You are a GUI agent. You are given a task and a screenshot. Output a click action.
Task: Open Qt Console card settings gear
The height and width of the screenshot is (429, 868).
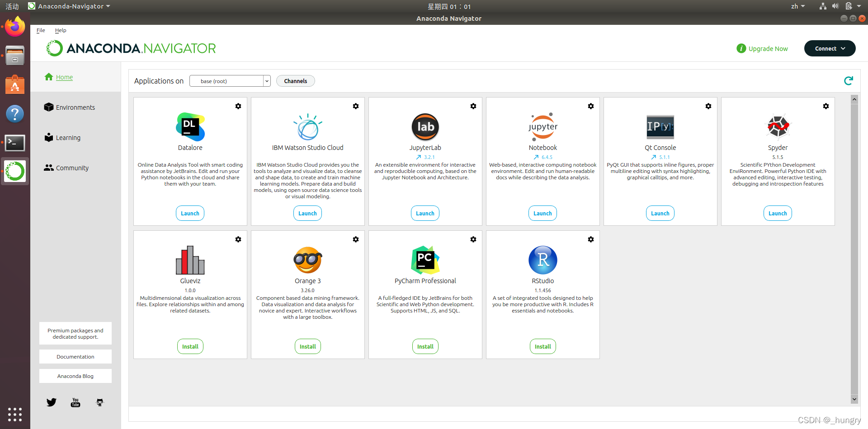[708, 106]
